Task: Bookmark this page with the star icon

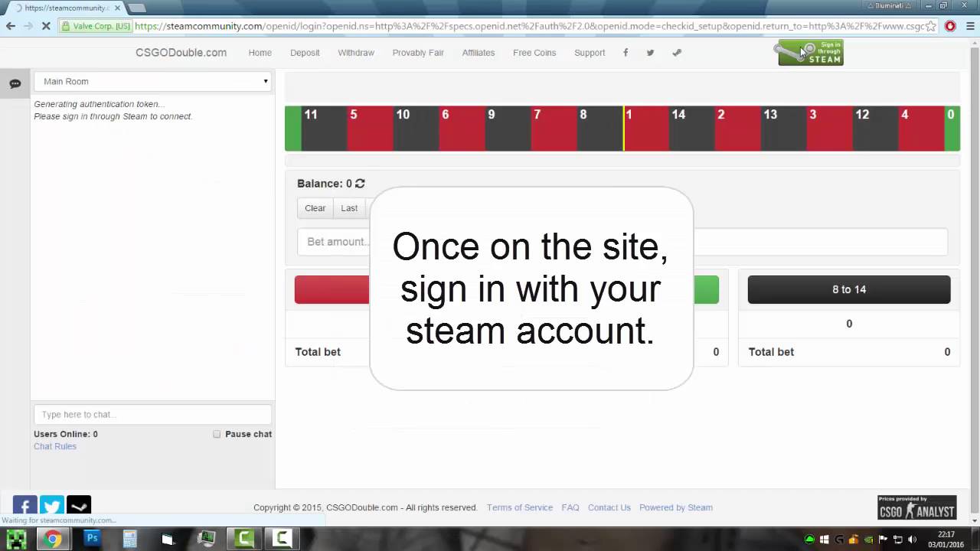Action: click(x=931, y=26)
